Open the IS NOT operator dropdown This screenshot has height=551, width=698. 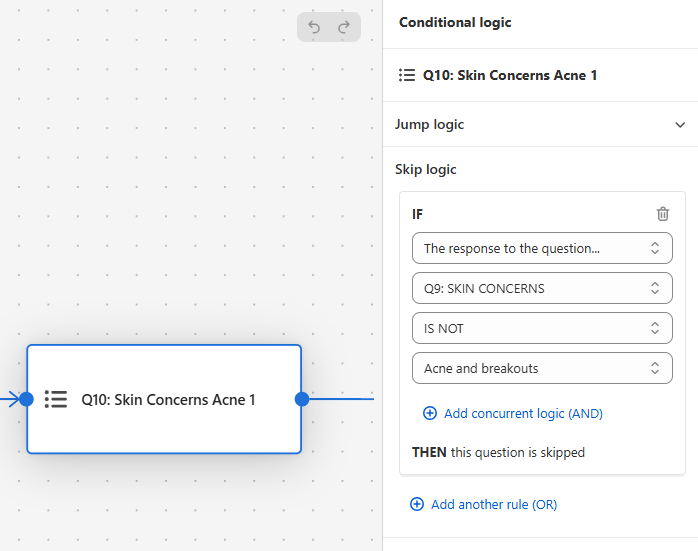pos(542,328)
